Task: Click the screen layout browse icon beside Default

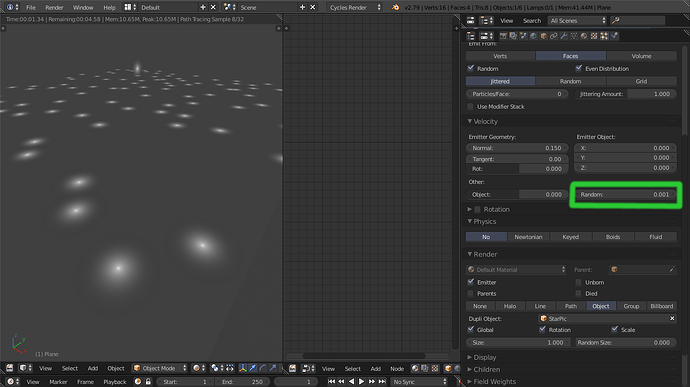Action: pyautogui.click(x=128, y=7)
